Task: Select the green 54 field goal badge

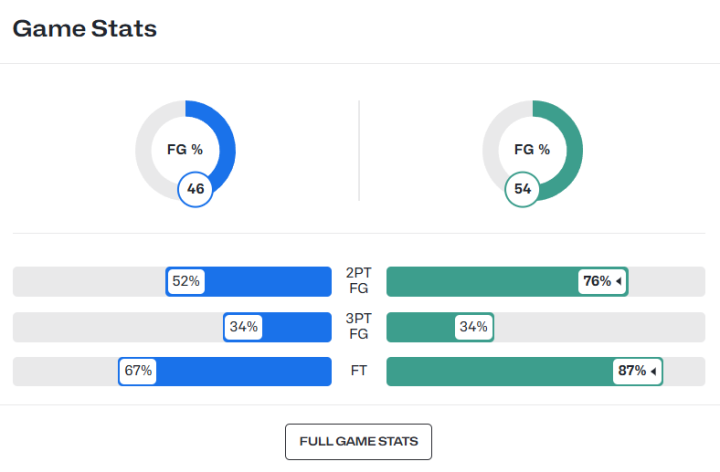Action: tap(521, 189)
